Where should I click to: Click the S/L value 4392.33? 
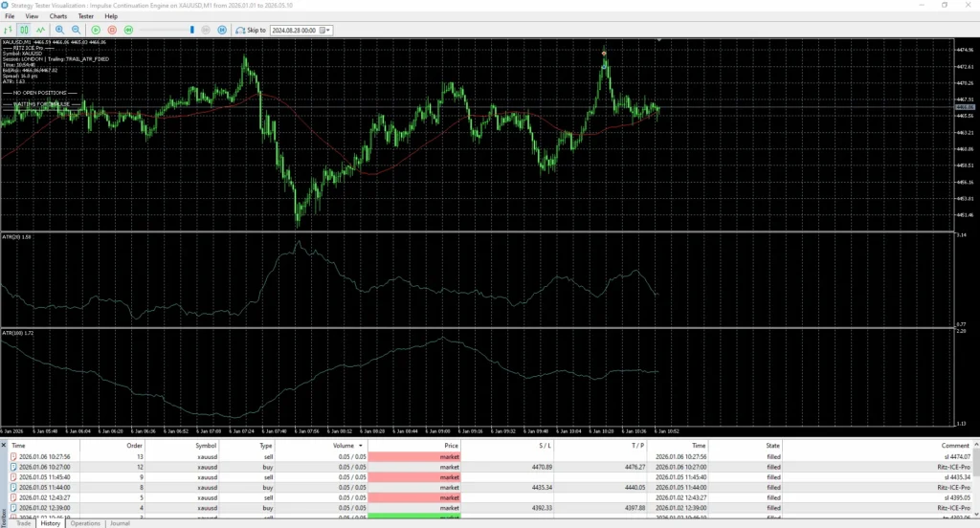pyautogui.click(x=542, y=508)
